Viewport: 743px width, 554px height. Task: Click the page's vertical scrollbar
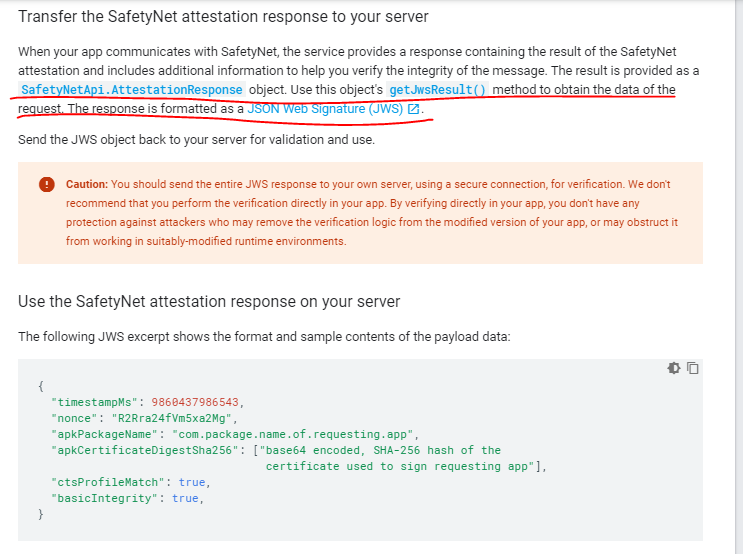(x=738, y=277)
